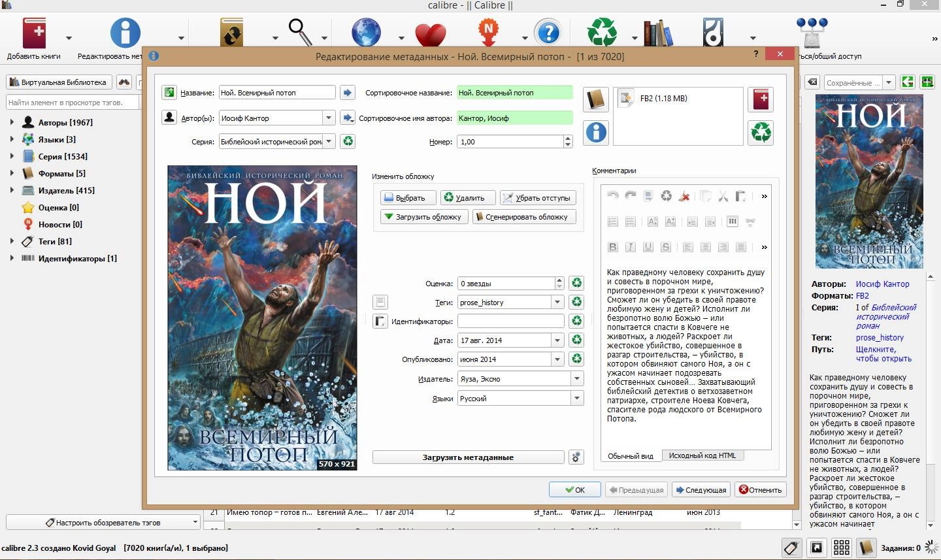Open the Настроить обозреватель тэгов dropdown

tap(103, 523)
